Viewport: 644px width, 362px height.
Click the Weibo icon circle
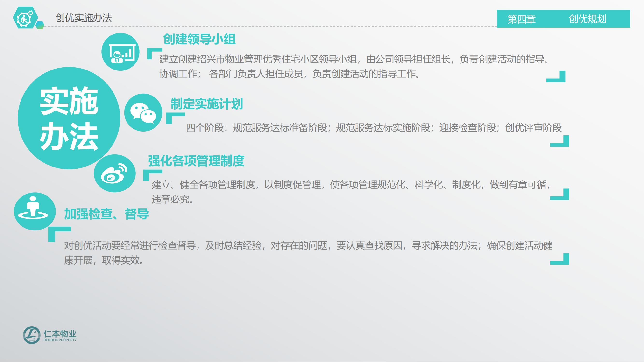(115, 173)
